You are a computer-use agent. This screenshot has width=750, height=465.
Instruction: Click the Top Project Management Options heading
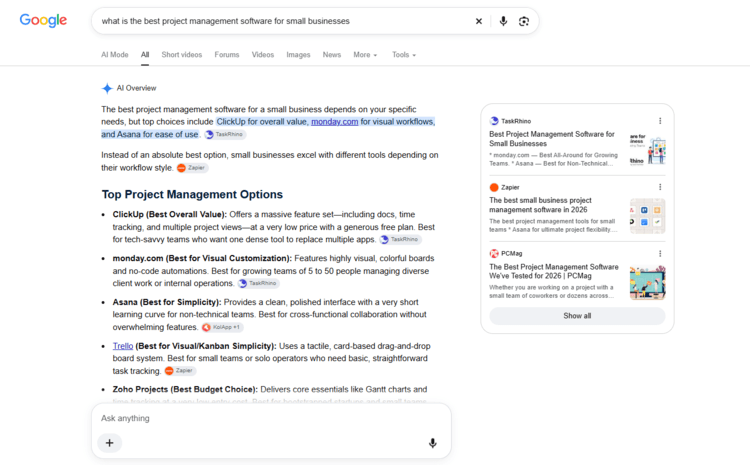pos(192,195)
